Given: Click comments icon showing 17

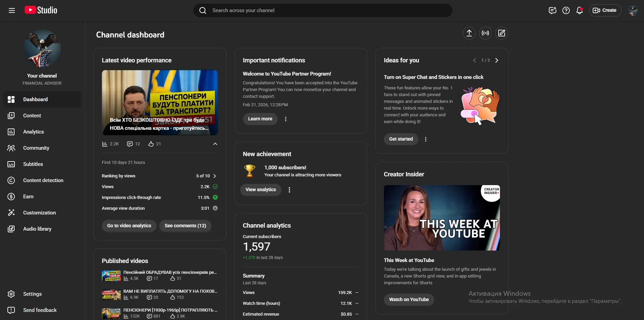Looking at the screenshot, I should [149, 279].
